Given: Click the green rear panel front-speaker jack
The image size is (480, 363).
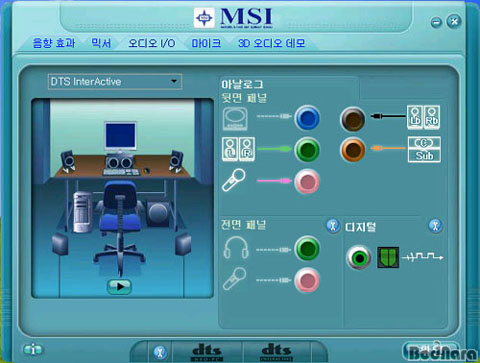Looking at the screenshot, I should [307, 150].
